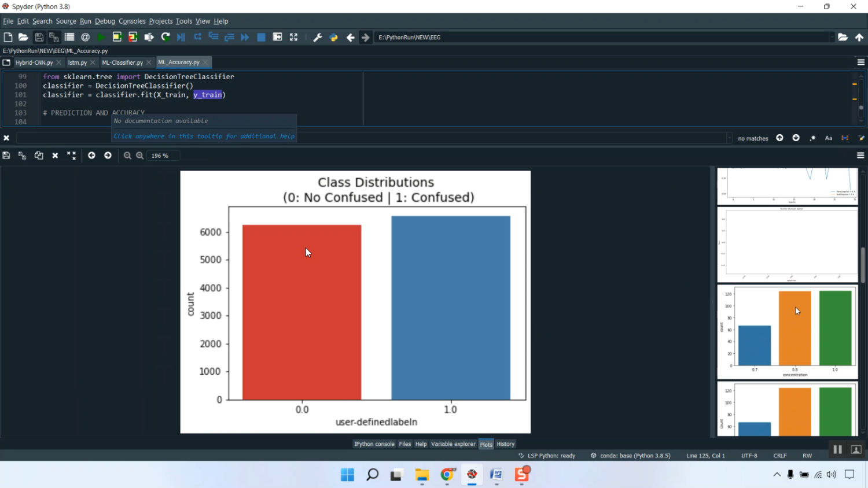Image resolution: width=868 pixels, height=488 pixels.
Task: Run the current file with green play icon
Action: coord(101,37)
